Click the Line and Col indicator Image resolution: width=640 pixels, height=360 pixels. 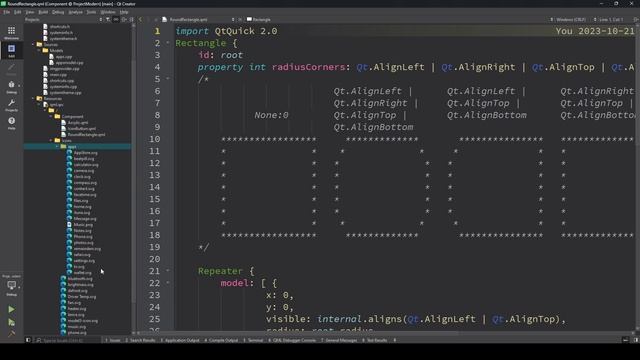pyautogui.click(x=611, y=19)
